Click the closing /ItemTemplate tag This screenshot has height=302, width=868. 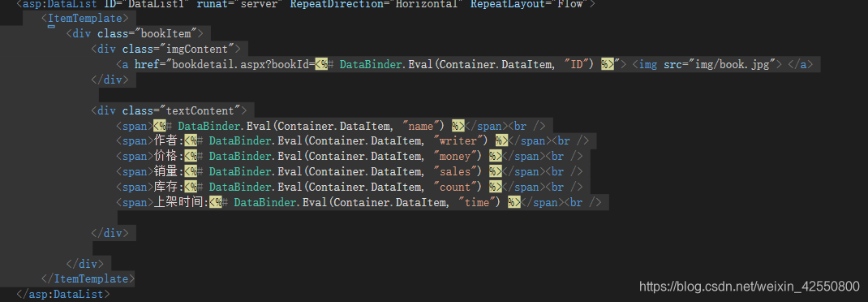click(x=88, y=278)
